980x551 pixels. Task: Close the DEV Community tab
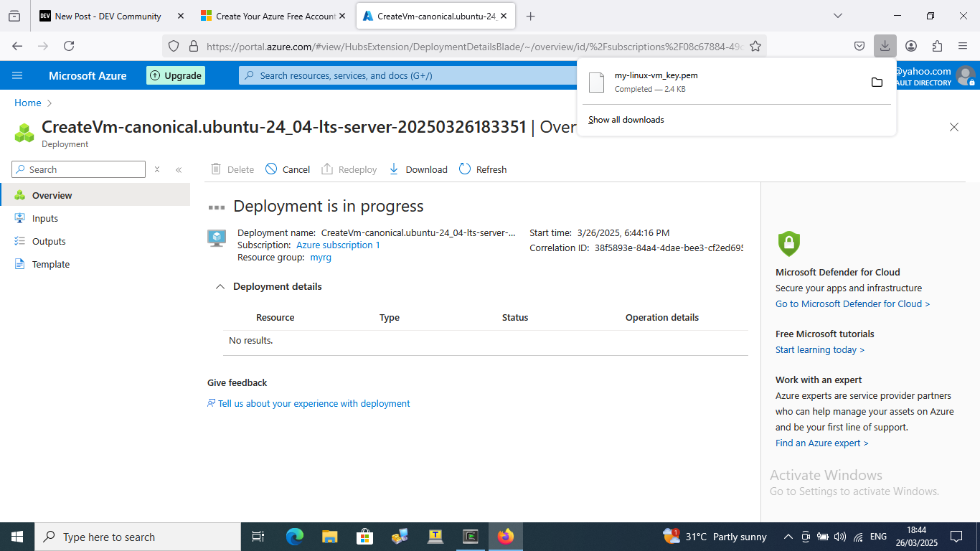point(179,16)
